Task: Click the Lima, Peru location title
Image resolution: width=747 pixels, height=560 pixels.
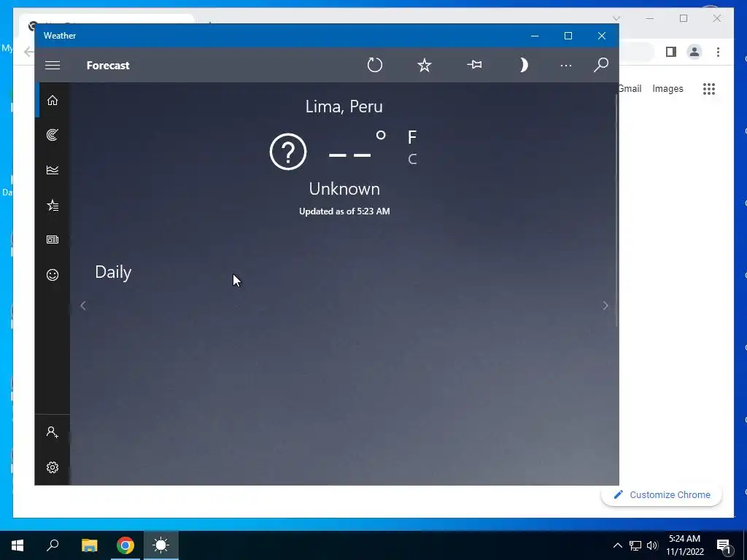Action: pos(344,106)
